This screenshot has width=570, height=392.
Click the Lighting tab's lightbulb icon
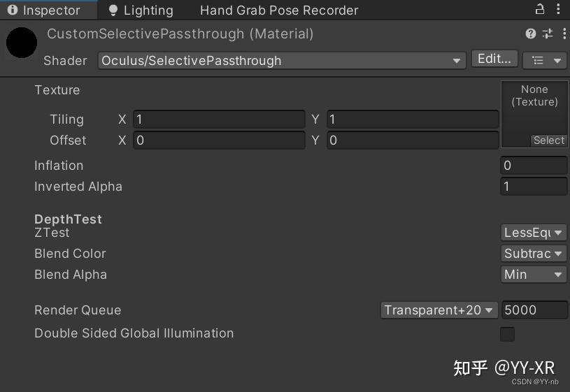pyautogui.click(x=113, y=10)
